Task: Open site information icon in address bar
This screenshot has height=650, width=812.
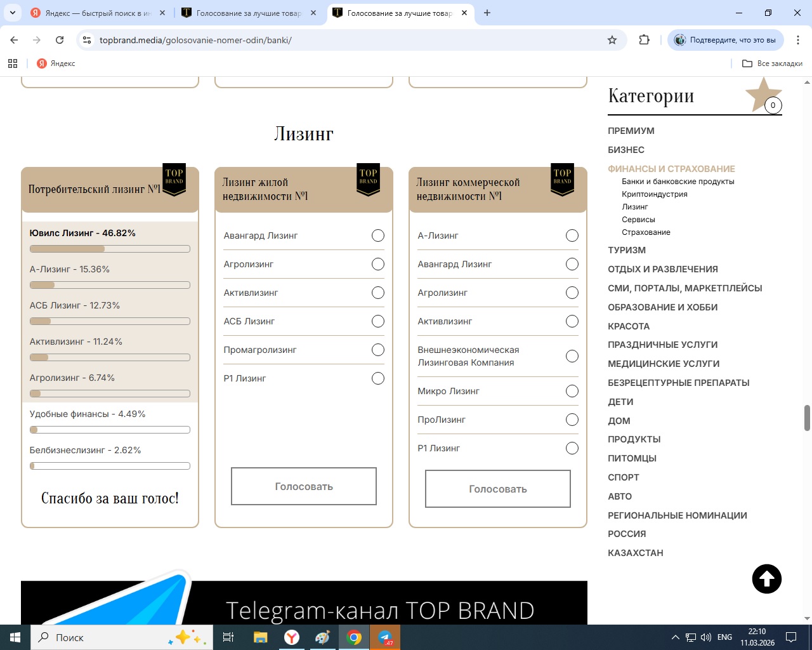Action: pyautogui.click(x=87, y=40)
